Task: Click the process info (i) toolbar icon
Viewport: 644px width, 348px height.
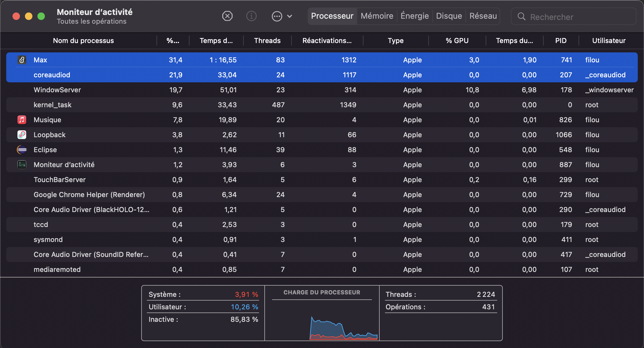Action: pos(251,16)
